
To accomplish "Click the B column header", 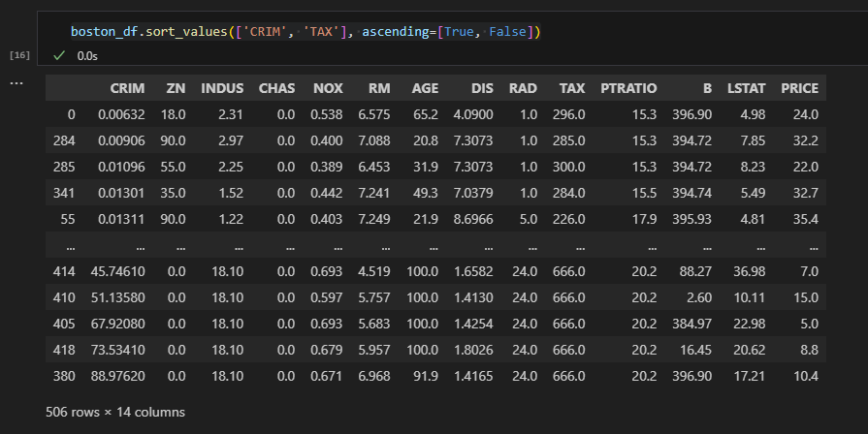I will 707,88.
